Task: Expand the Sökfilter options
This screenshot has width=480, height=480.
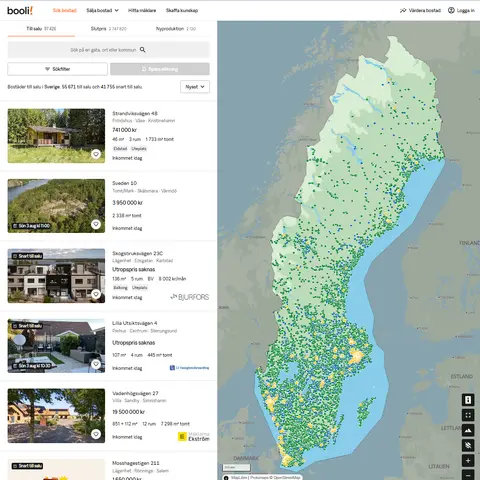Action: click(x=58, y=69)
